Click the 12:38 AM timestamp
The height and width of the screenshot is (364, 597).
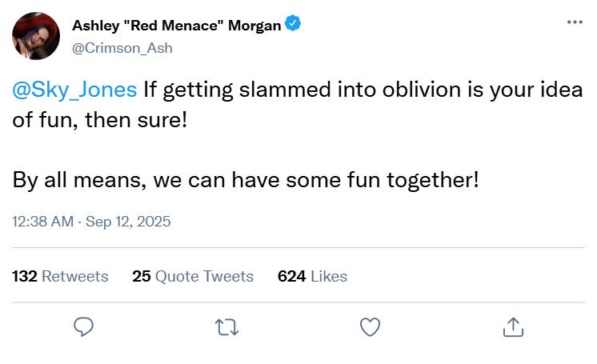point(41,221)
